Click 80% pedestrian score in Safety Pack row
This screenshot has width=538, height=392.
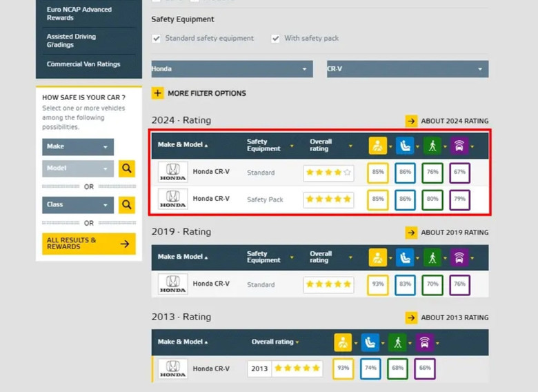[432, 199]
